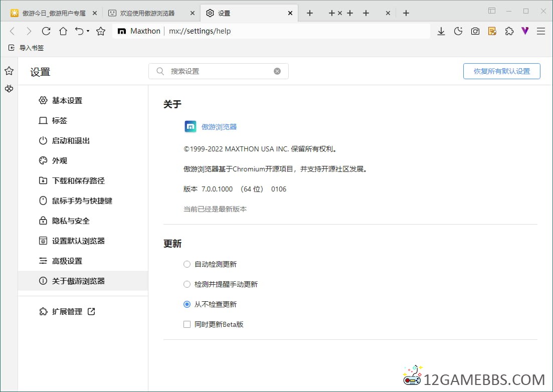Open the hamburger main menu

[541, 31]
